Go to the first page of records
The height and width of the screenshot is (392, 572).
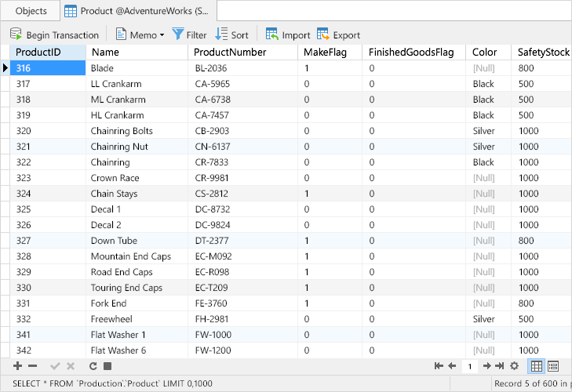coord(439,366)
